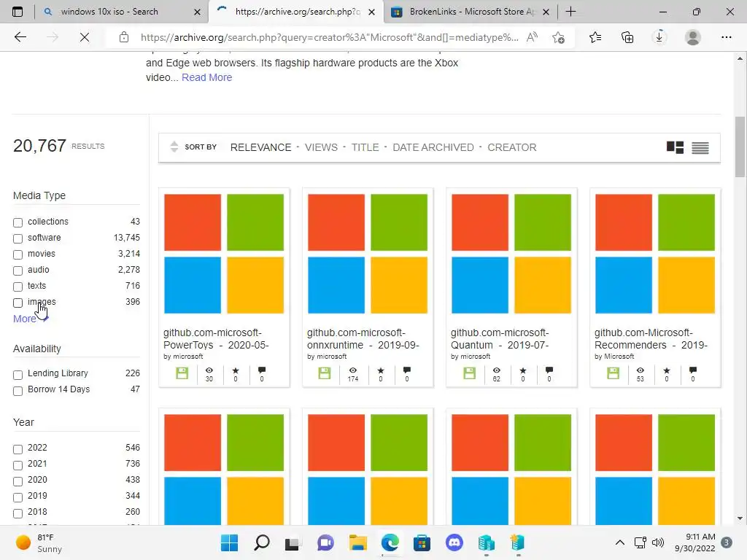Screen dimensions: 747x560
Task: Filter results by year 2022
Action: coord(18,449)
